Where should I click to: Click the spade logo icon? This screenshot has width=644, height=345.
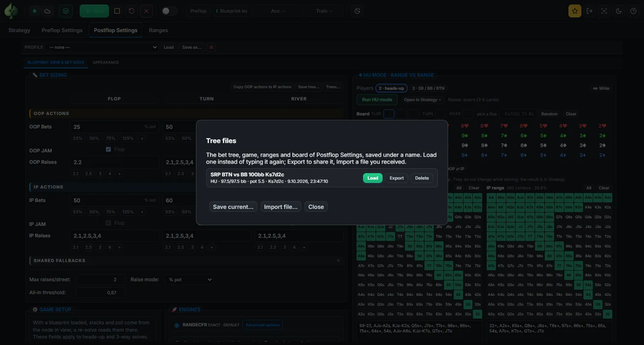11,11
